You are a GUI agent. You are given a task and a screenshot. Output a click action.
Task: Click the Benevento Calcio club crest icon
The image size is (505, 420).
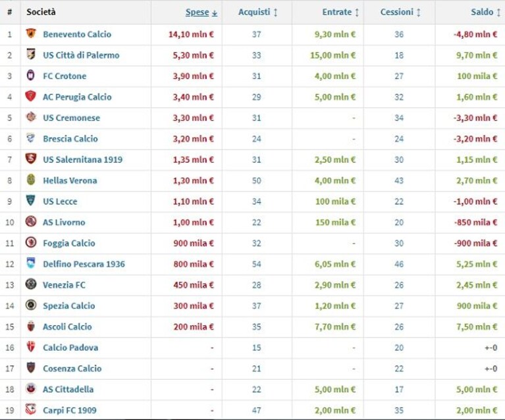coord(31,34)
